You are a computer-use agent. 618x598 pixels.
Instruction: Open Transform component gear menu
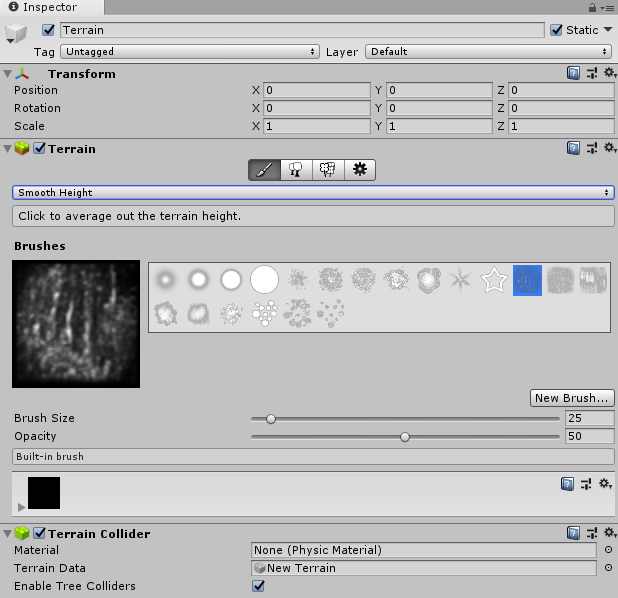coord(605,73)
